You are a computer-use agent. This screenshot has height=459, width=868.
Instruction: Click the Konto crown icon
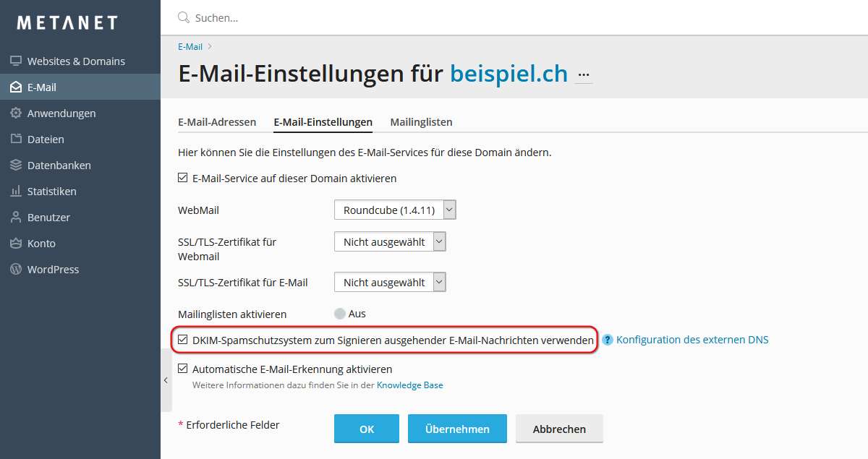[x=16, y=244]
